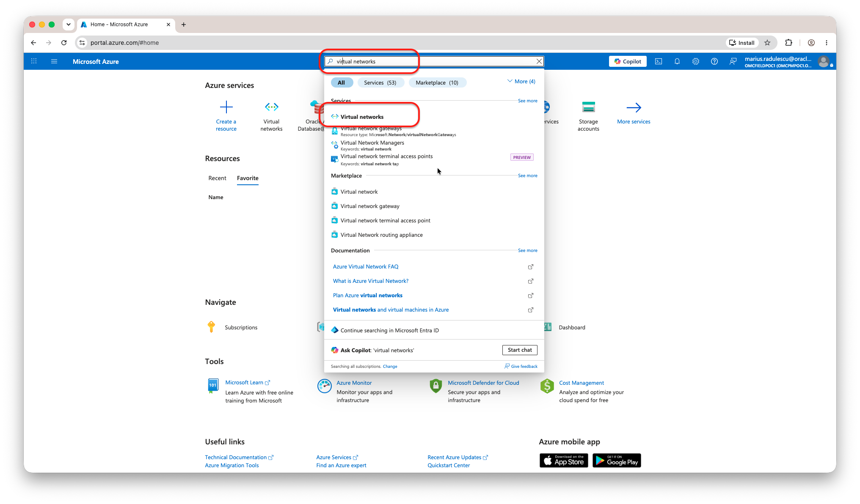
Task: Open Plan Azure virtual networks doc
Action: [x=368, y=295]
